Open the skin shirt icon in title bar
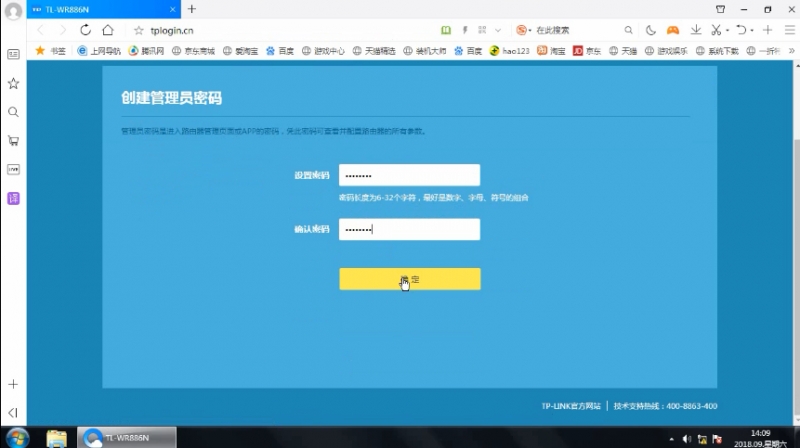The width and height of the screenshot is (800, 448). point(720,9)
